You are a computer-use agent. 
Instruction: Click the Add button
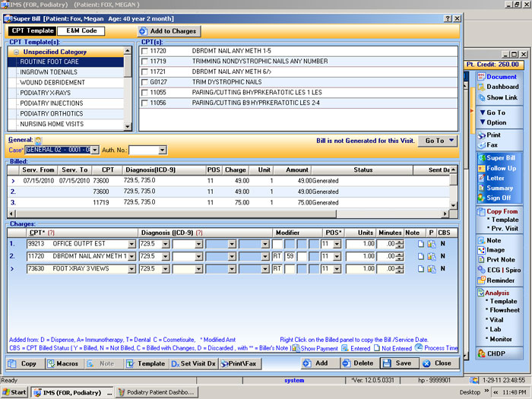click(x=320, y=363)
